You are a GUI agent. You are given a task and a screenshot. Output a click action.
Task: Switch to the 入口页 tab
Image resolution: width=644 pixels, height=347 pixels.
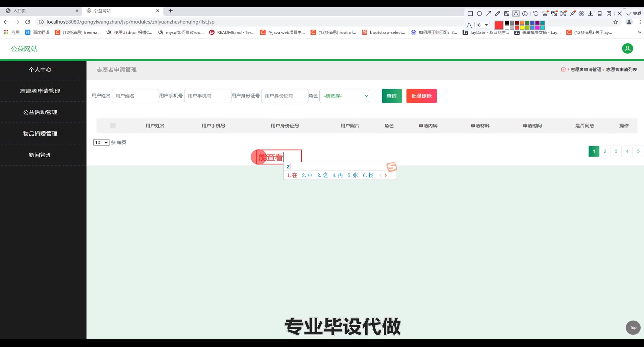41,11
